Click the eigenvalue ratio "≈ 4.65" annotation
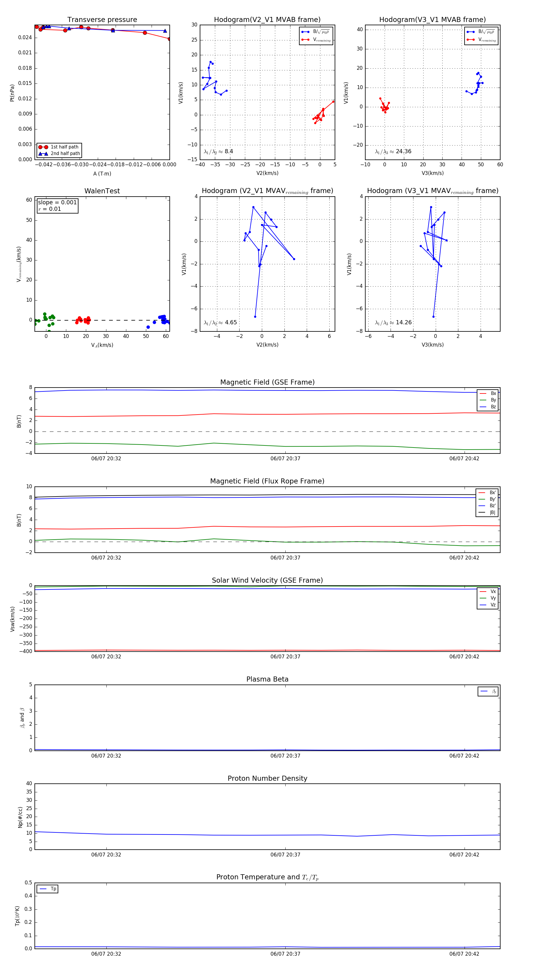The image size is (535, 980). click(220, 323)
